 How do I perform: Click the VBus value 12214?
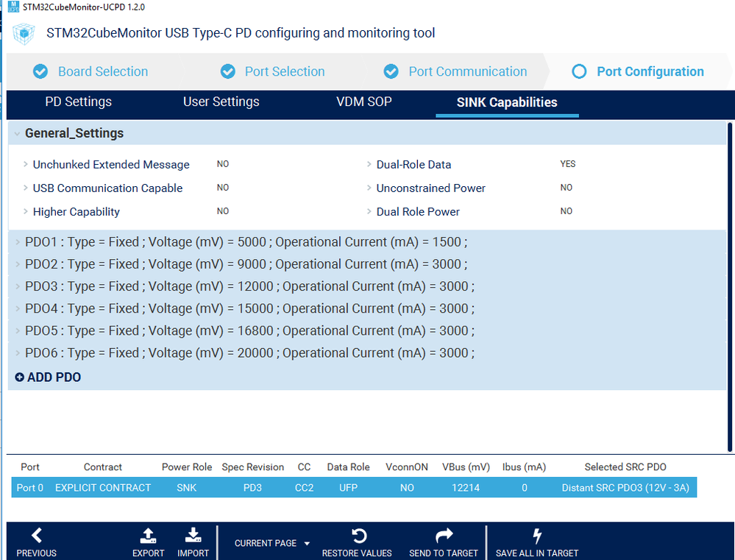466,488
